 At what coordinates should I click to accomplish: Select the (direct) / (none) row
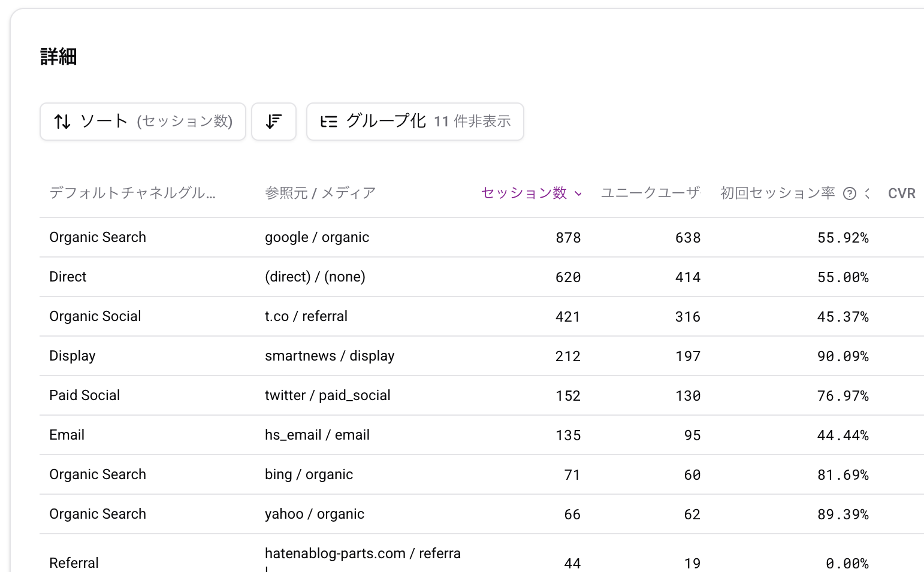coord(315,277)
